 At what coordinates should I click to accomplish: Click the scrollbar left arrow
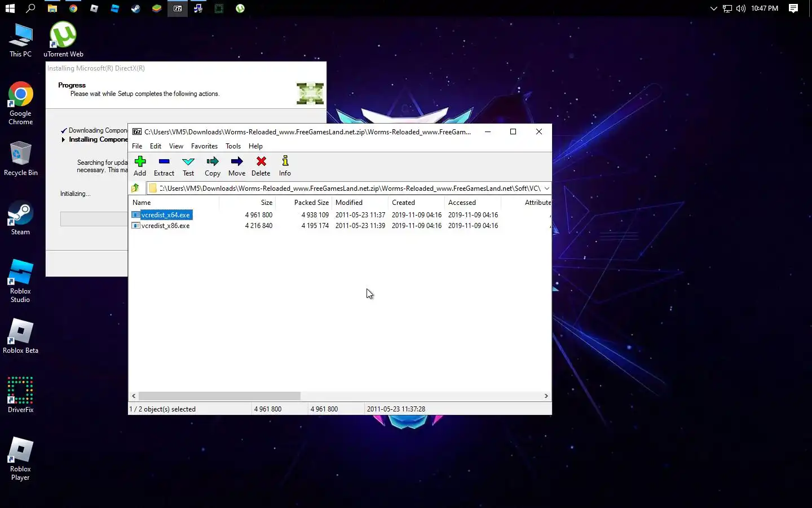134,396
